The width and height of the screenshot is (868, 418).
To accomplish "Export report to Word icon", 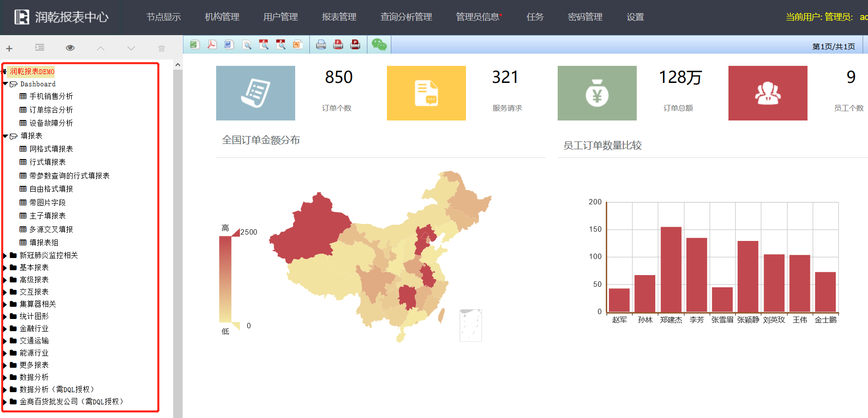I will click(x=229, y=45).
